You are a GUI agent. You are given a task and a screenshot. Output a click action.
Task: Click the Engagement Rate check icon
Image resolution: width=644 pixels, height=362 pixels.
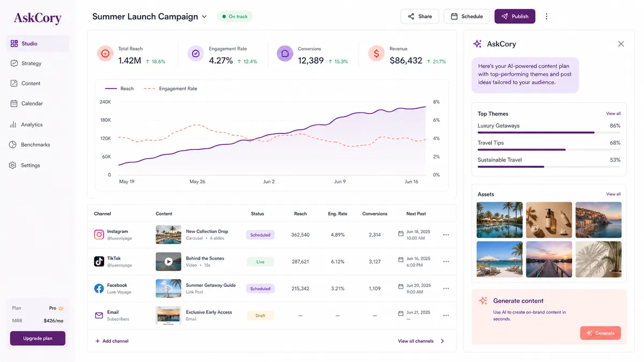point(196,54)
